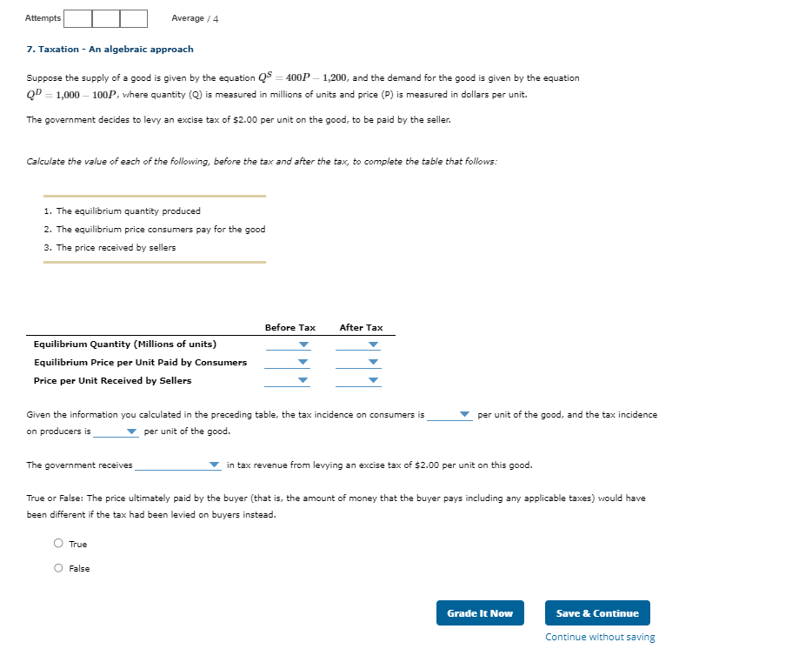The height and width of the screenshot is (669, 812).
Task: Select the After Tax column header
Action: pos(362,327)
